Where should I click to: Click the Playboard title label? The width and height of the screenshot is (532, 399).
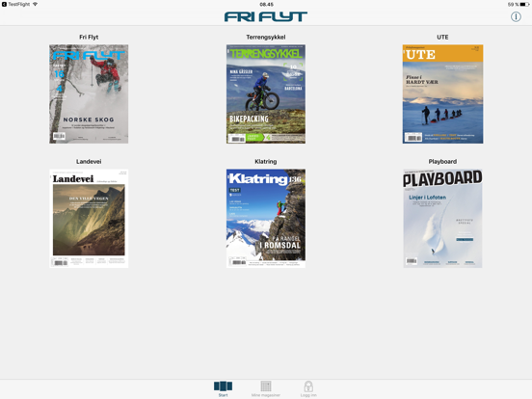pos(442,162)
